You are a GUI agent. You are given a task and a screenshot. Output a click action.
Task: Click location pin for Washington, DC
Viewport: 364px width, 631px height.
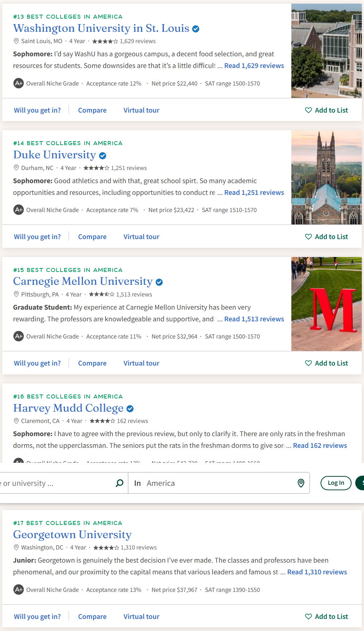click(16, 547)
